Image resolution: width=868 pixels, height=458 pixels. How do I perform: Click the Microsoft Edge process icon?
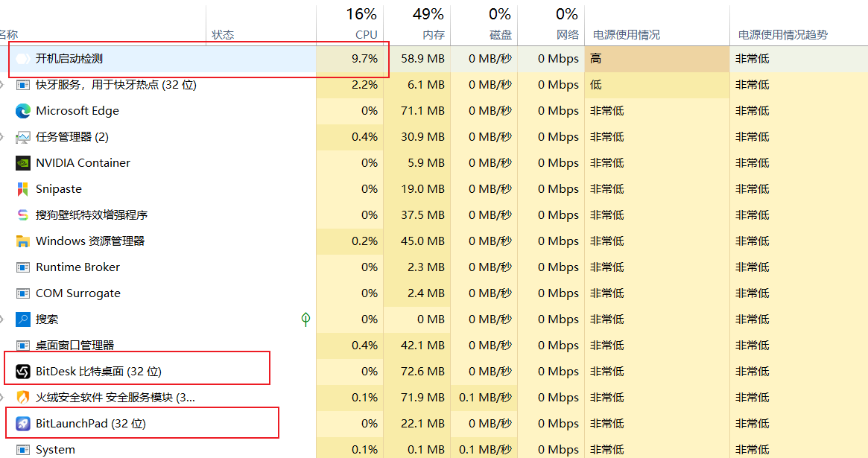tap(23, 110)
